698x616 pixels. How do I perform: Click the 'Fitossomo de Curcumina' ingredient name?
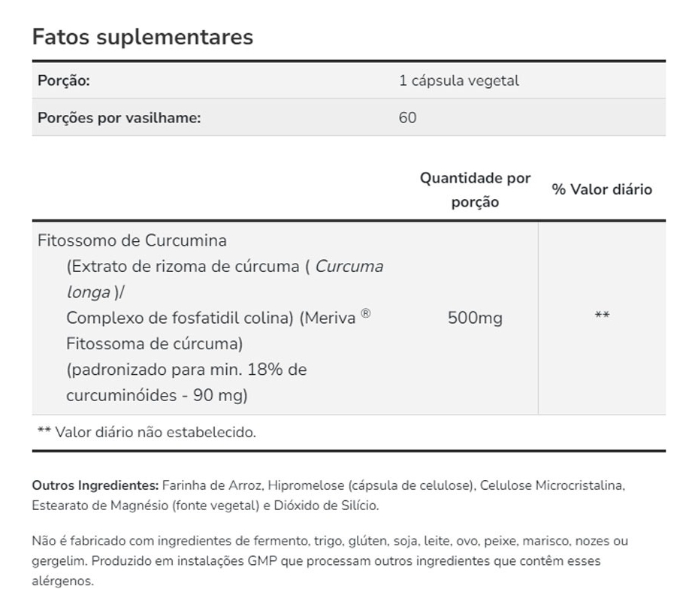click(x=132, y=241)
